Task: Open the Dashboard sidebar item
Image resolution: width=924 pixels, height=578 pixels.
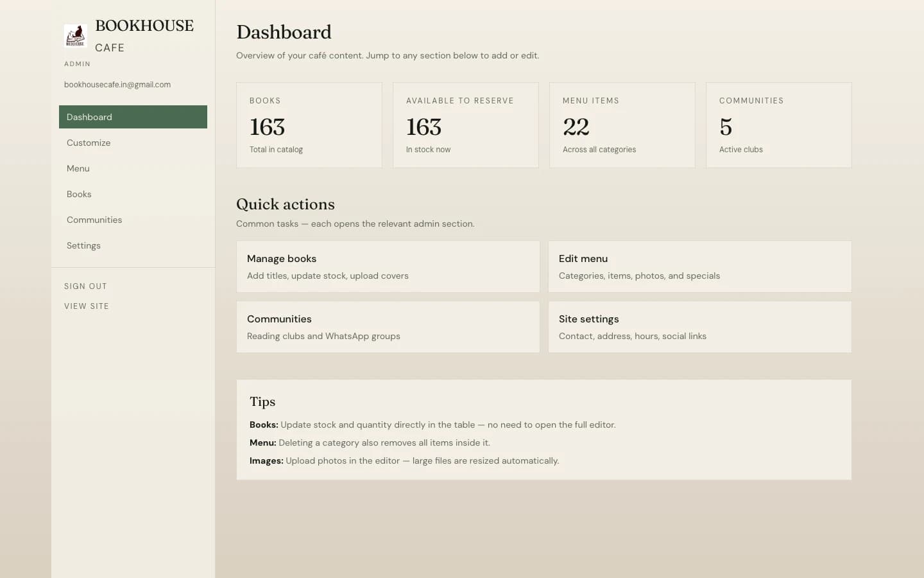Action: [133, 117]
